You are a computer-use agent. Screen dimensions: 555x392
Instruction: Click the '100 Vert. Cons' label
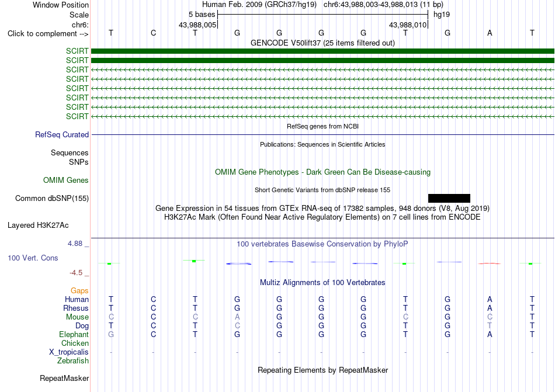click(33, 258)
